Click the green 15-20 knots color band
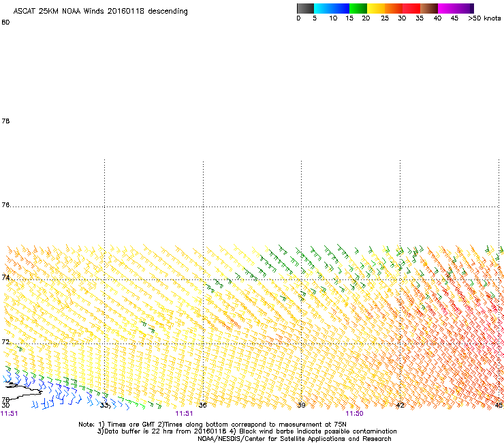The width and height of the screenshot is (504, 443). tap(358, 8)
